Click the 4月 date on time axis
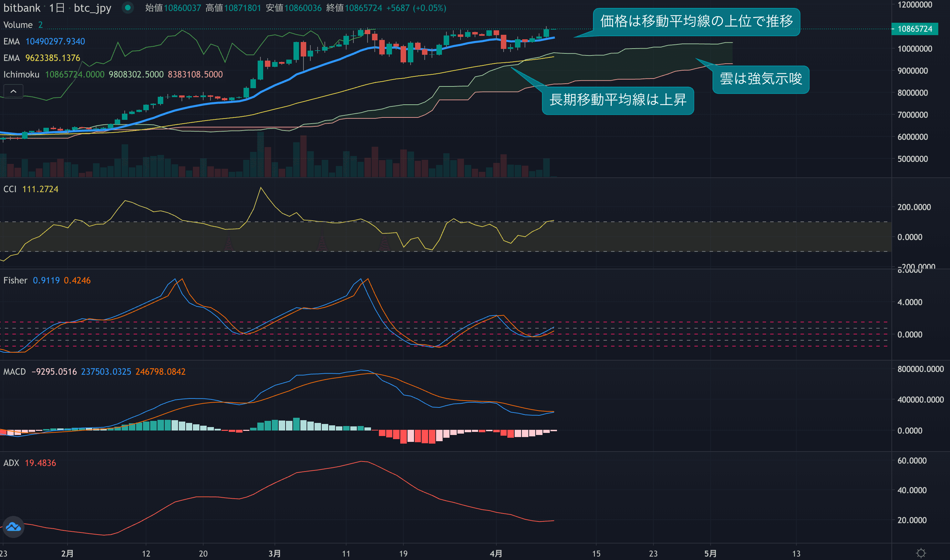The width and height of the screenshot is (950, 560). pyautogui.click(x=496, y=553)
